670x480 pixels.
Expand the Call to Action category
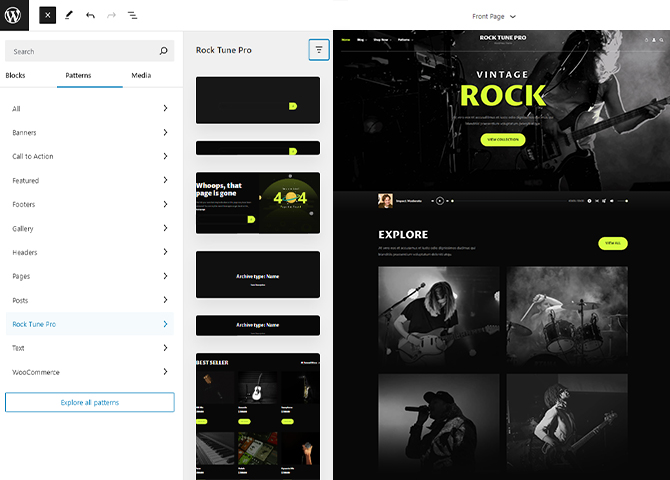(89, 156)
